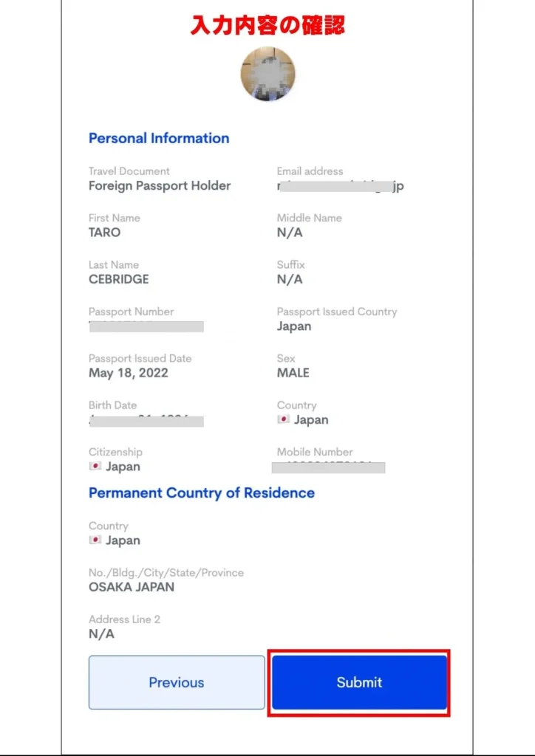Click the Last Name value CEBRIDGE
535x756 pixels.
pyautogui.click(x=118, y=279)
